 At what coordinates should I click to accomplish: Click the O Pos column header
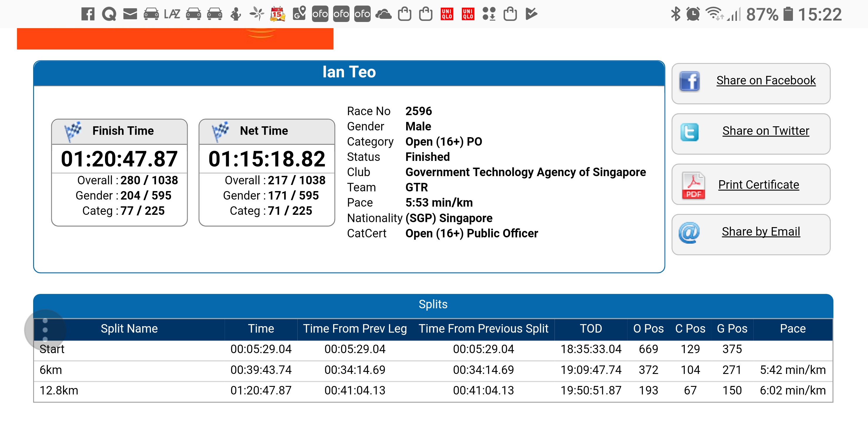[648, 329]
